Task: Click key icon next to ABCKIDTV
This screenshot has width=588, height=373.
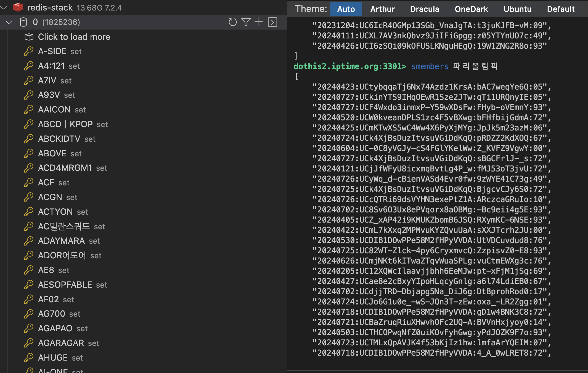Action: point(29,139)
